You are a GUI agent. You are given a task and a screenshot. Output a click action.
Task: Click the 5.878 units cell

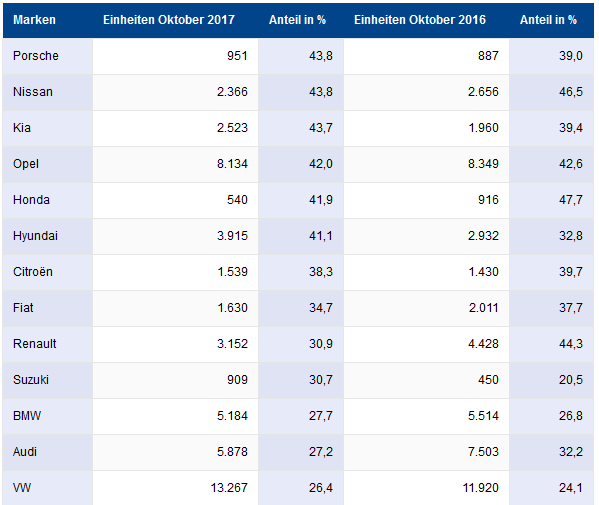pyautogui.click(x=176, y=452)
